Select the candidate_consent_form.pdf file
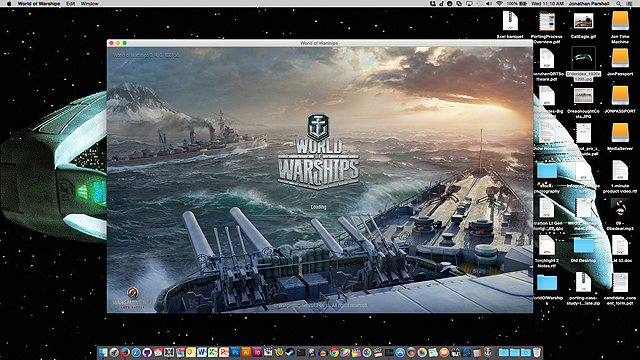The width and height of the screenshot is (640, 360). 620,282
